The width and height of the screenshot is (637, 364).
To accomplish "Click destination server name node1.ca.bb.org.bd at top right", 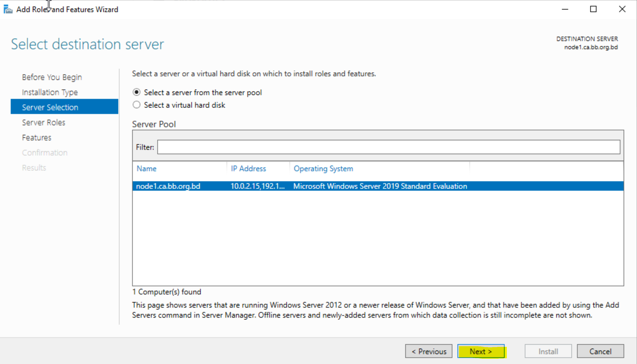I will (x=591, y=47).
